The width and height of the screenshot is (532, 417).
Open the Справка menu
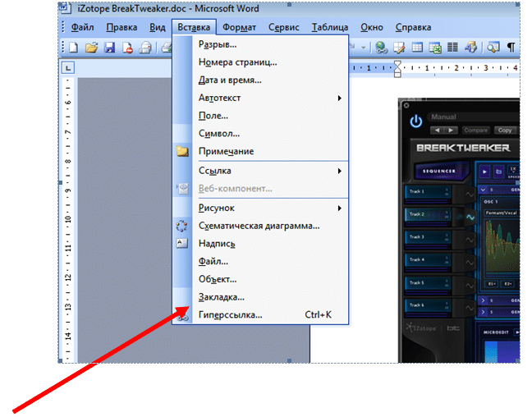(413, 27)
